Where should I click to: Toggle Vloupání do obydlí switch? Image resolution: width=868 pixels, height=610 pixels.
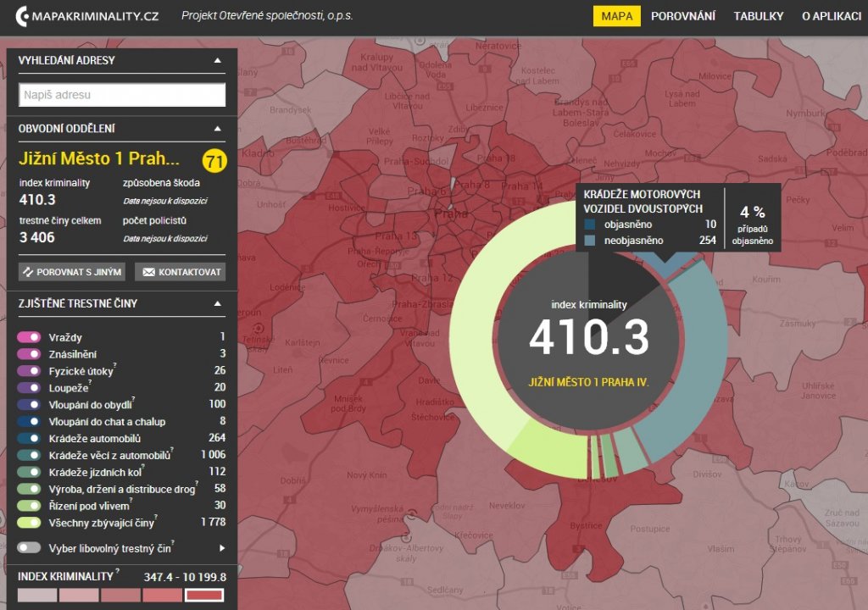(29, 405)
